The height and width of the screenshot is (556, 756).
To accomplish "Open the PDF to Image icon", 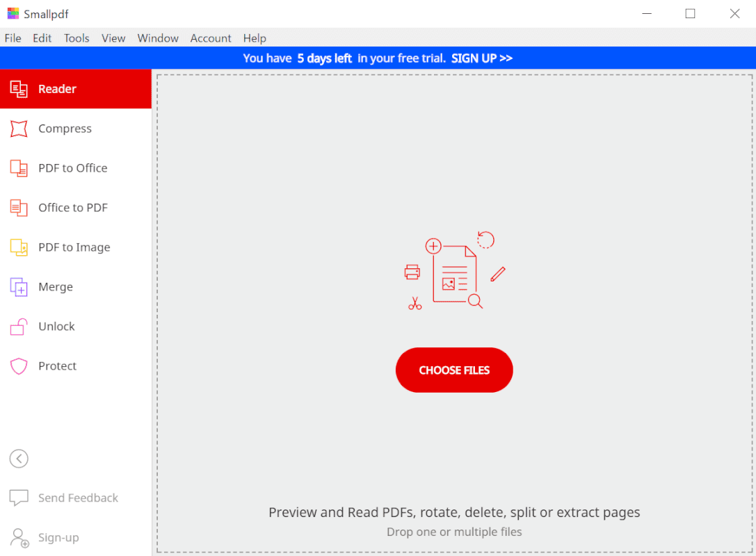I will coord(19,247).
